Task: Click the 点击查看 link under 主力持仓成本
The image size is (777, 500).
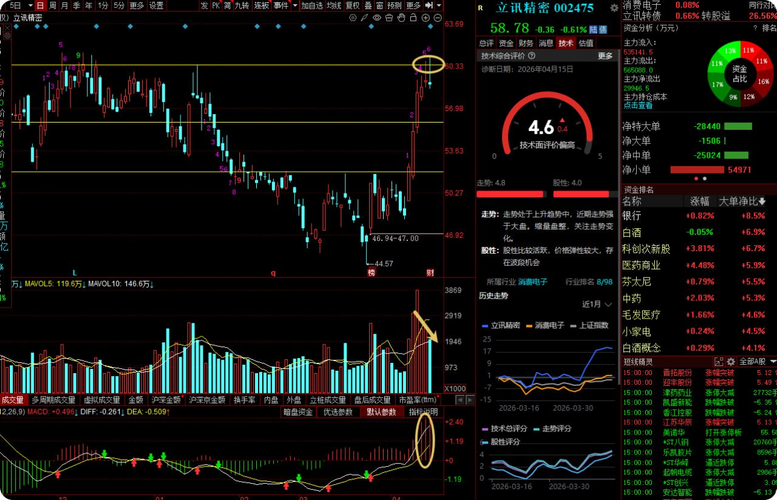Action: tap(638, 105)
